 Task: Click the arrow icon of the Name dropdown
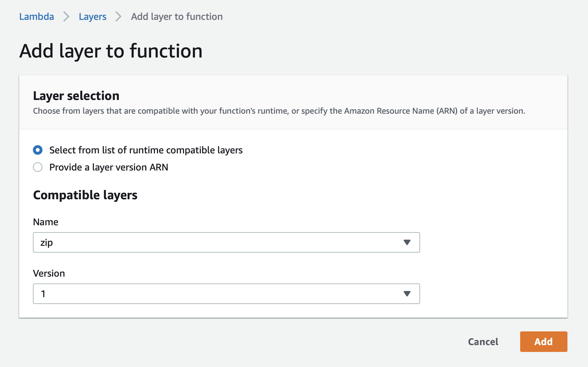[407, 242]
